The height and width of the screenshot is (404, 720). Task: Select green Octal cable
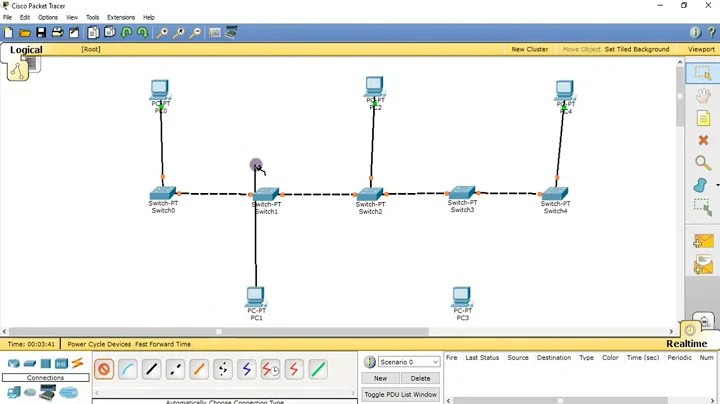(318, 369)
